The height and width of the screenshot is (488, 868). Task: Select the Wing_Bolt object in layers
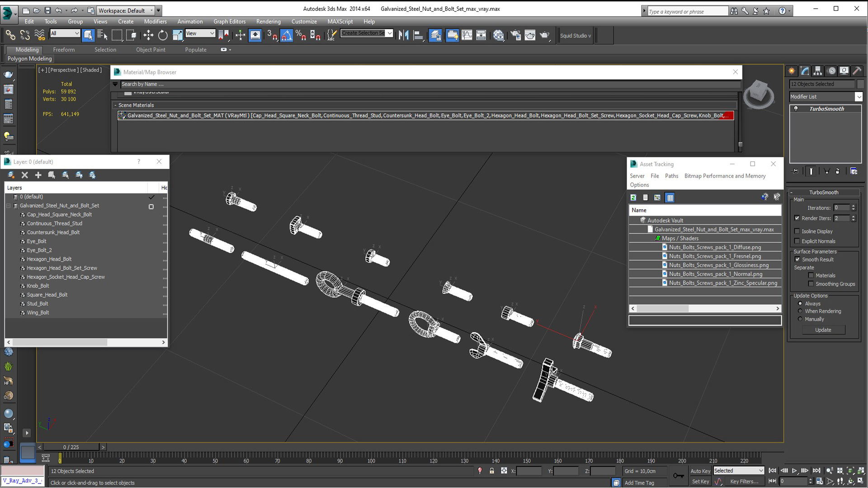38,313
